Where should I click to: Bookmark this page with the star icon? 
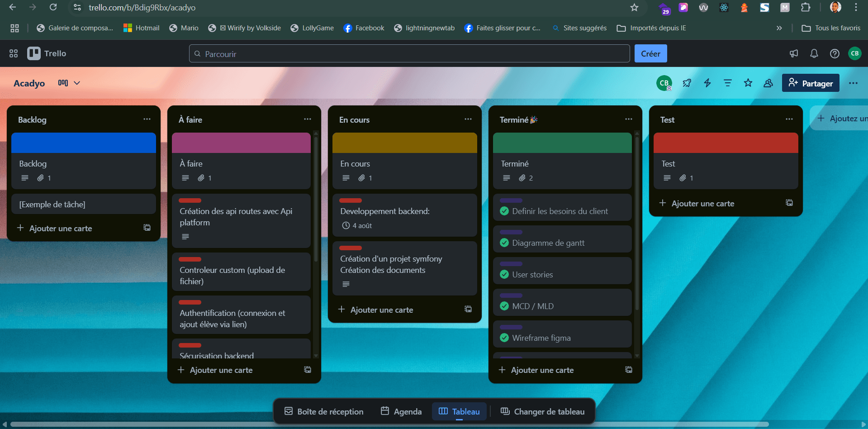tap(634, 7)
